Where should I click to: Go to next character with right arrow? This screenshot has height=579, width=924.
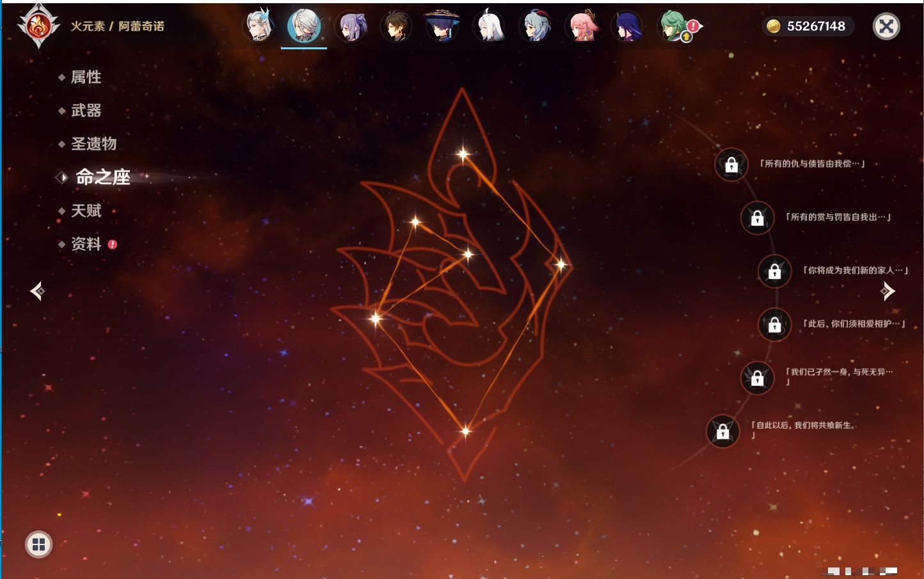click(x=887, y=291)
